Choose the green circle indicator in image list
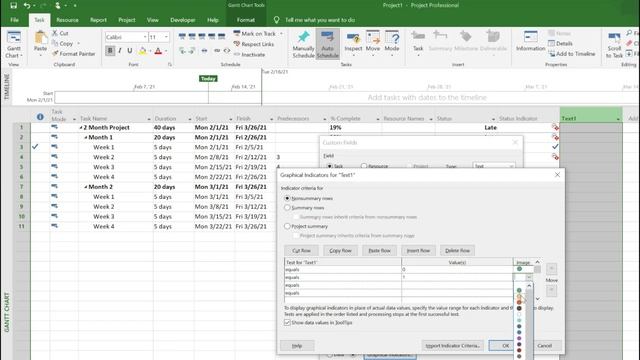 [x=519, y=290]
